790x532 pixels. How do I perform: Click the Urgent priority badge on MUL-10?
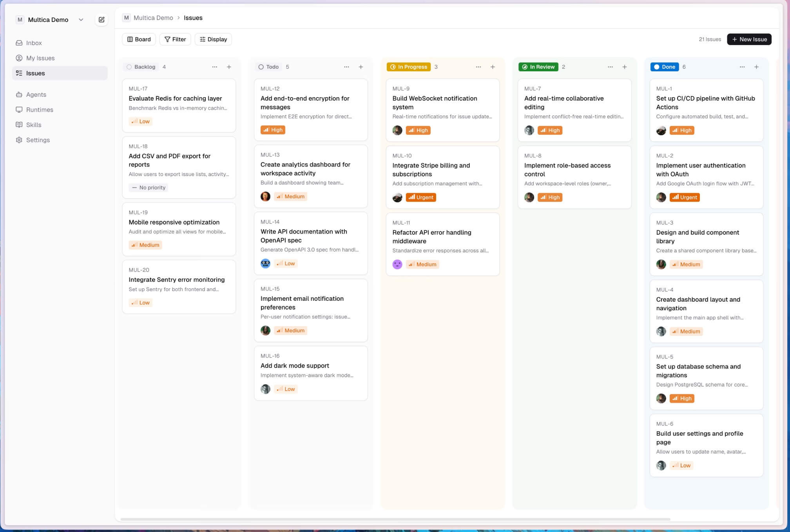(x=421, y=197)
